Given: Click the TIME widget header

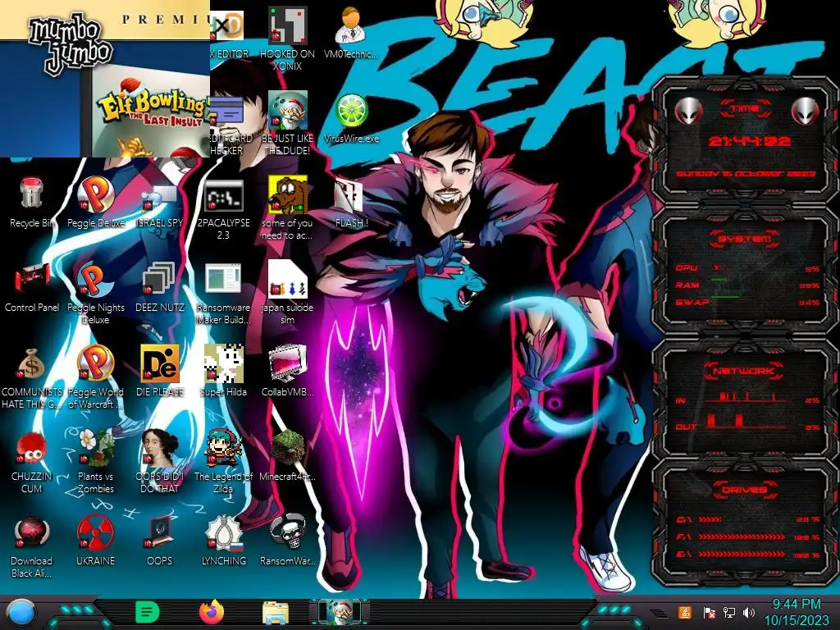Looking at the screenshot, I should (744, 109).
